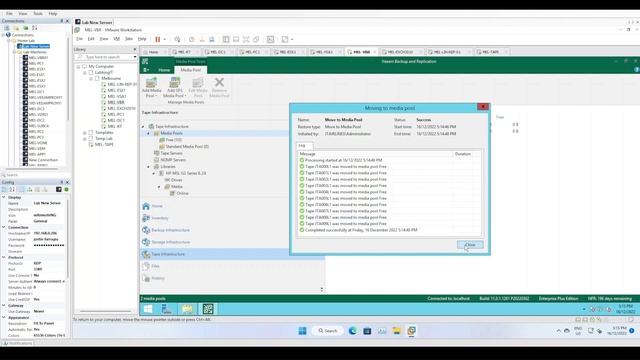Click the Notifications tab at bottom left

[18, 343]
